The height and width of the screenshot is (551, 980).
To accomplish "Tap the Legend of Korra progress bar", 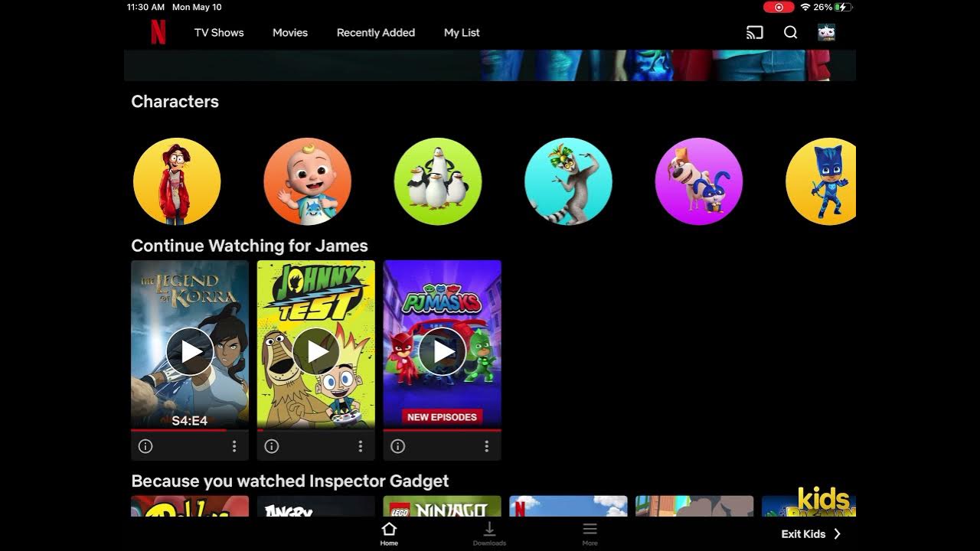I will click(x=190, y=430).
